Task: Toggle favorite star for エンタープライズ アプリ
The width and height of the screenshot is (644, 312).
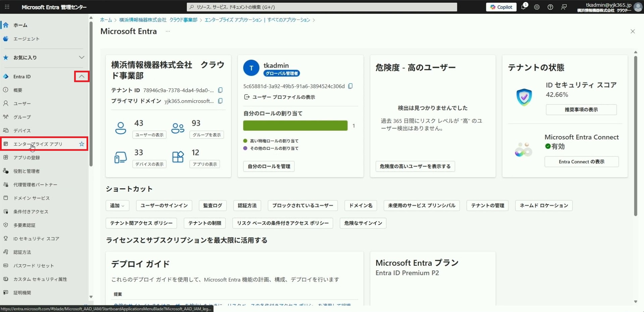Action: coord(82,144)
